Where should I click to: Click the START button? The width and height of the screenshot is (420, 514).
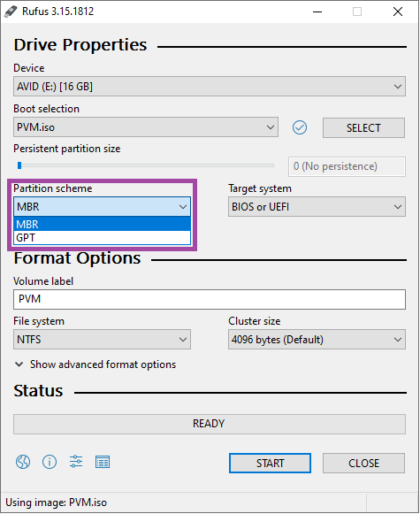(270, 464)
